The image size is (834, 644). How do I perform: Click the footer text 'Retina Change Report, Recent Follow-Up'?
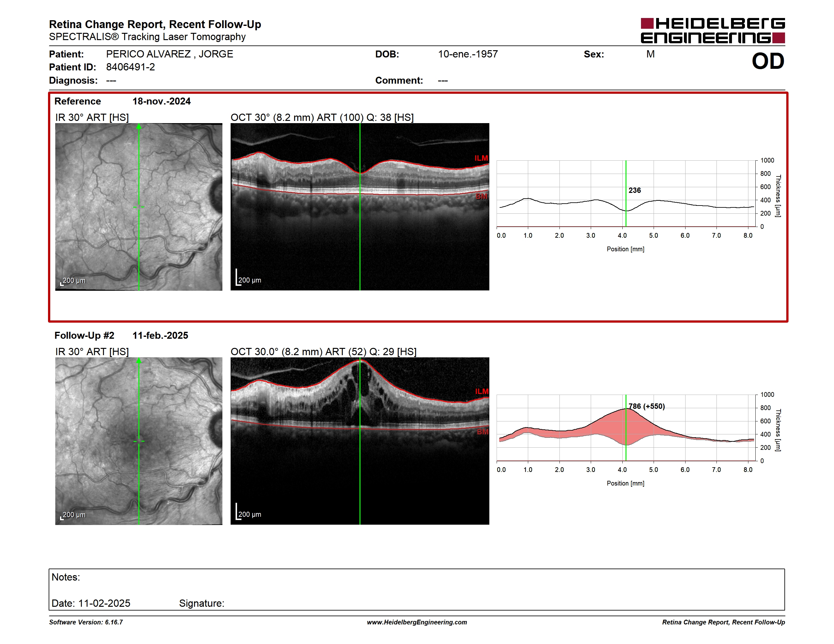pyautogui.click(x=724, y=622)
